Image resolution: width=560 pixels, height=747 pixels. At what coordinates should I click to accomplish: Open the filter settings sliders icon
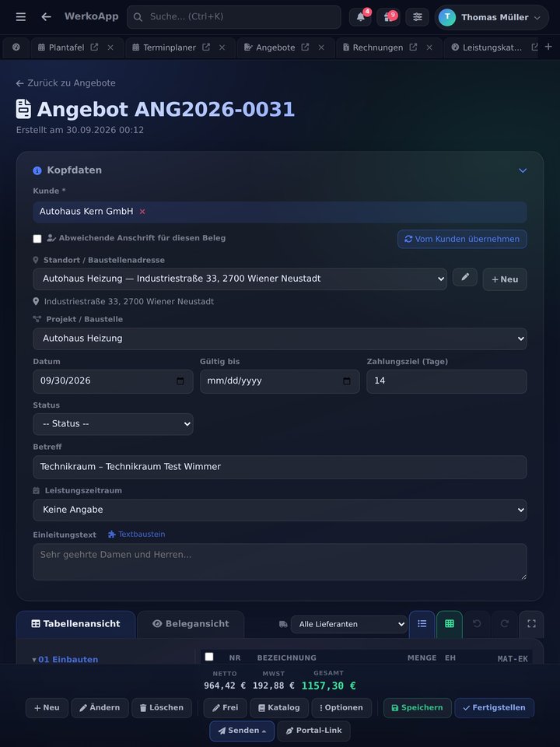point(417,17)
